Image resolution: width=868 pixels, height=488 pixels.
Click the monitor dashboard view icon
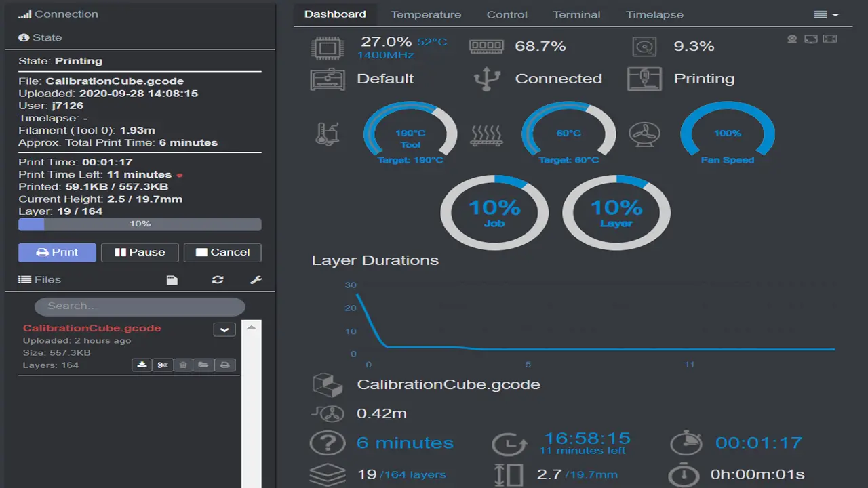pyautogui.click(x=811, y=39)
